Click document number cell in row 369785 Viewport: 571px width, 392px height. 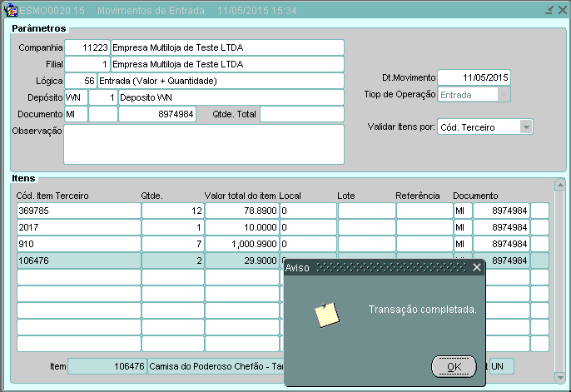[501, 211]
